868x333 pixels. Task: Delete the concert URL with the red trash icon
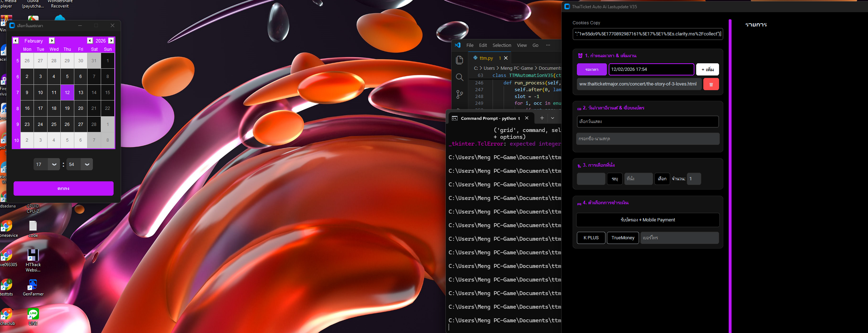711,84
